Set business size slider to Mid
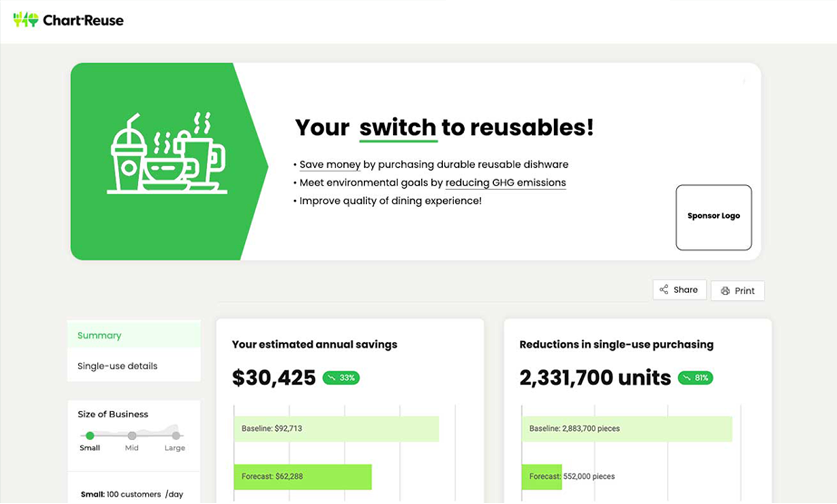837x504 pixels. click(132, 436)
